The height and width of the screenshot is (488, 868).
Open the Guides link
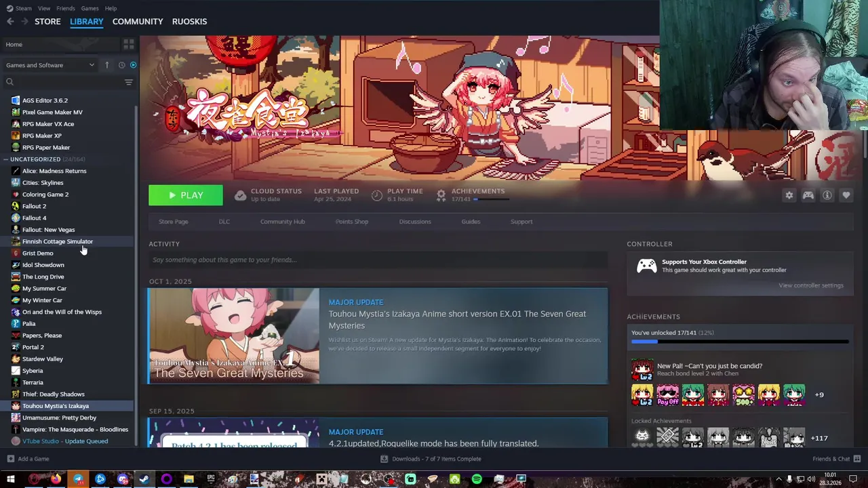coord(471,222)
